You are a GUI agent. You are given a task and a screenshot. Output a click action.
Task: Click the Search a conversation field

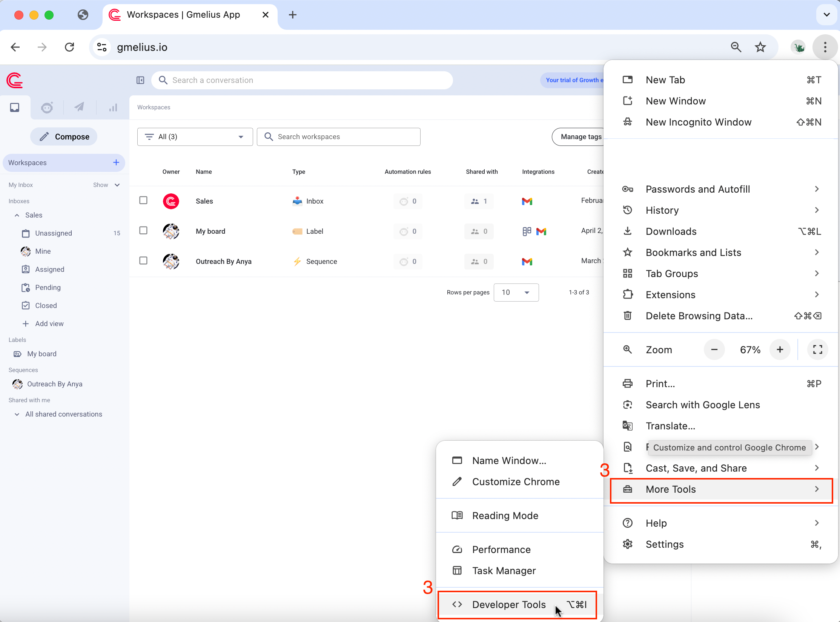click(302, 80)
